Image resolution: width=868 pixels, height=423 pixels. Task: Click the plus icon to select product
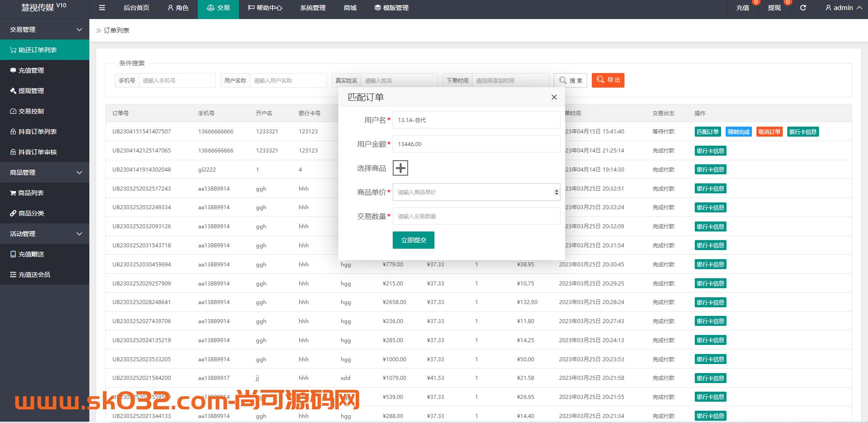point(400,168)
